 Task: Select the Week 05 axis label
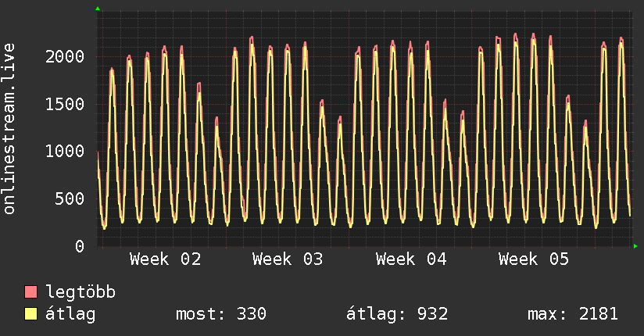(534, 259)
